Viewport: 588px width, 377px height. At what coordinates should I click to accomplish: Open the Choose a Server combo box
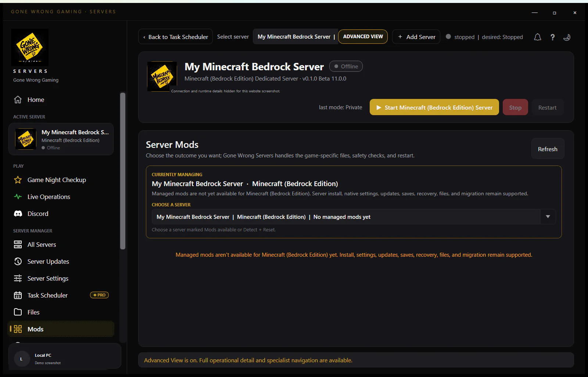[354, 217]
